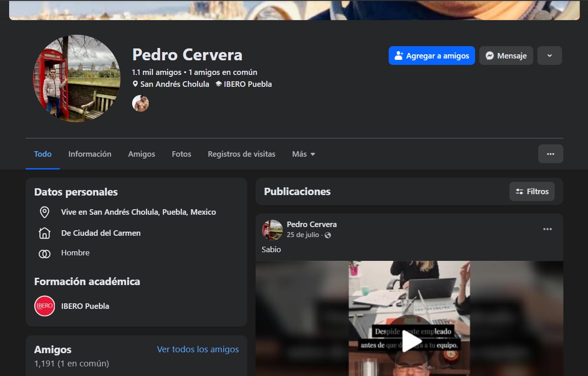Switch to the Amigos tab
588x376 pixels.
141,154
